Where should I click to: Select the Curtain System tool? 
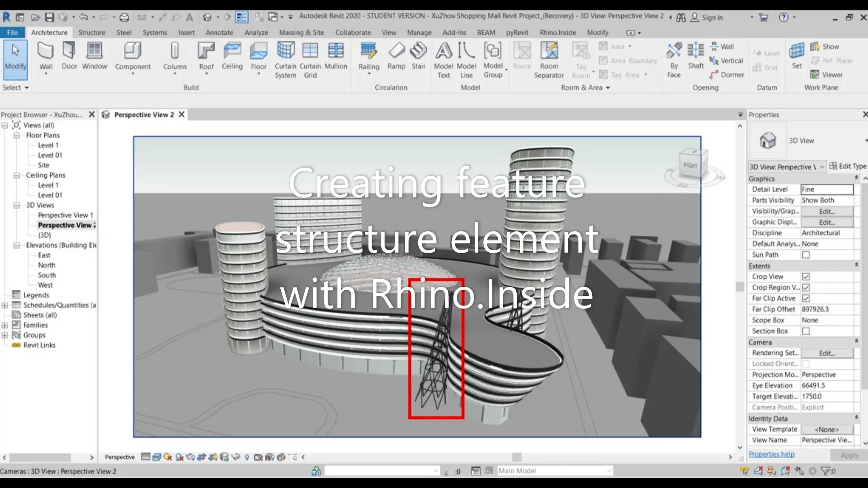(x=285, y=60)
